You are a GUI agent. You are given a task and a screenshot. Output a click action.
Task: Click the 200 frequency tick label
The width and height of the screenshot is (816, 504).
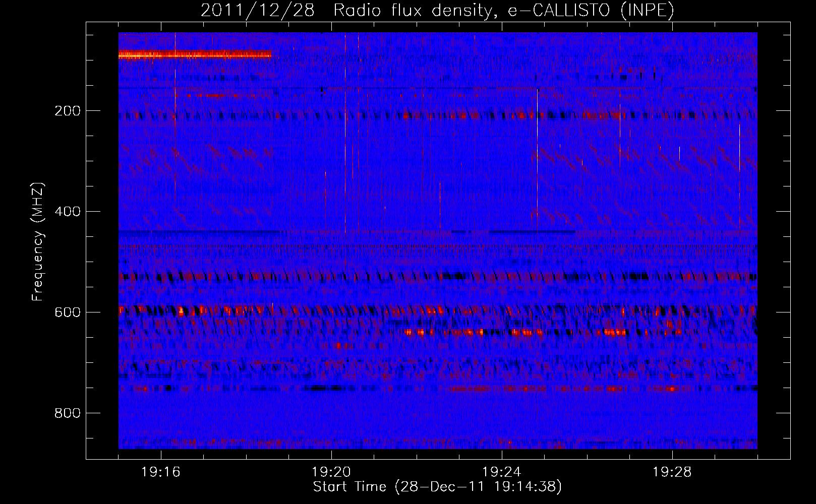tap(68, 111)
